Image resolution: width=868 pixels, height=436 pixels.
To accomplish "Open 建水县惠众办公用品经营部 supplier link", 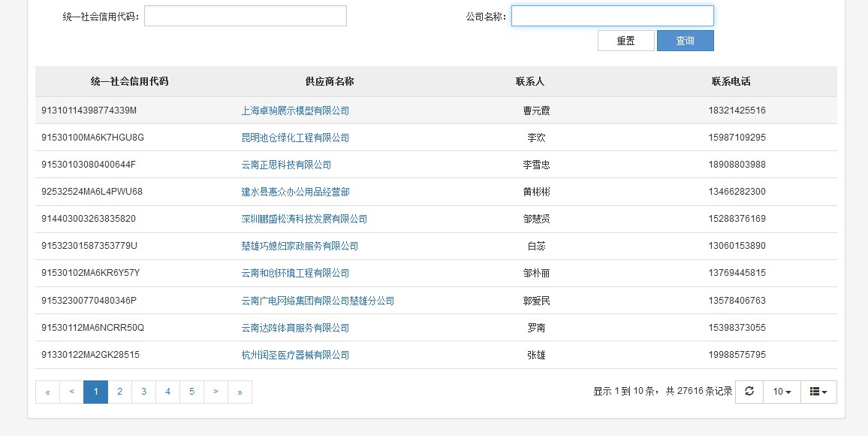I will tap(295, 192).
